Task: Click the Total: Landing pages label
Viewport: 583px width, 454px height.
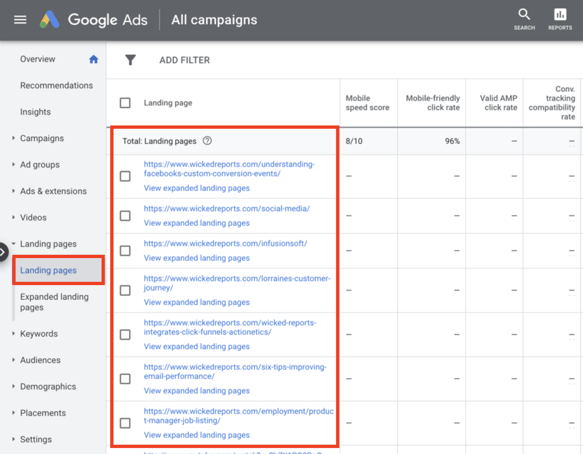Action: (159, 141)
